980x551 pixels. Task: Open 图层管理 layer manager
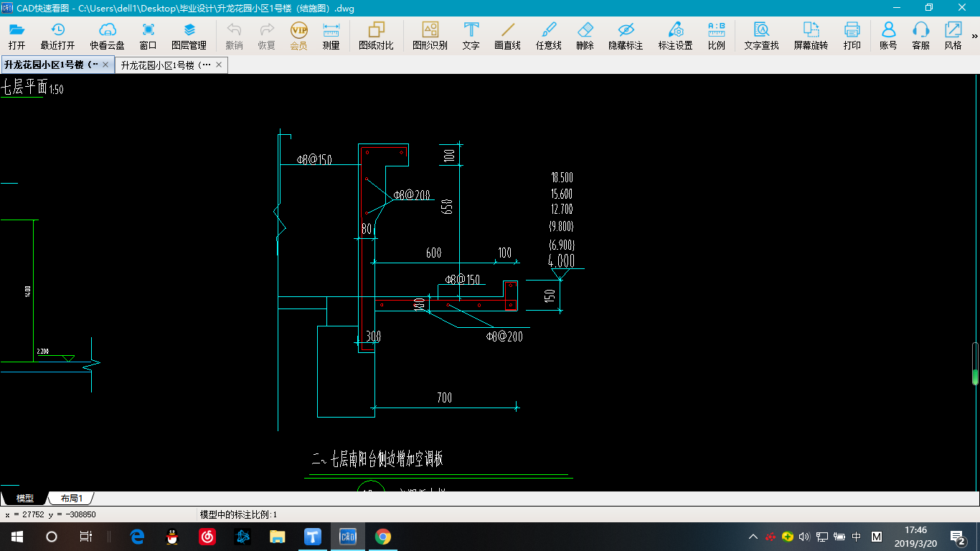pyautogui.click(x=189, y=36)
